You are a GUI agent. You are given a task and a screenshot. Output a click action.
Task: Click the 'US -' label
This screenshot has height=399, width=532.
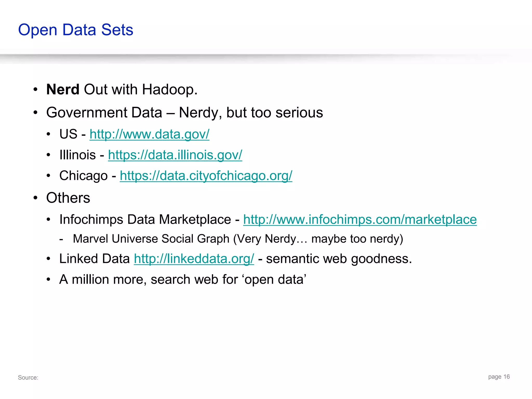(x=72, y=134)
